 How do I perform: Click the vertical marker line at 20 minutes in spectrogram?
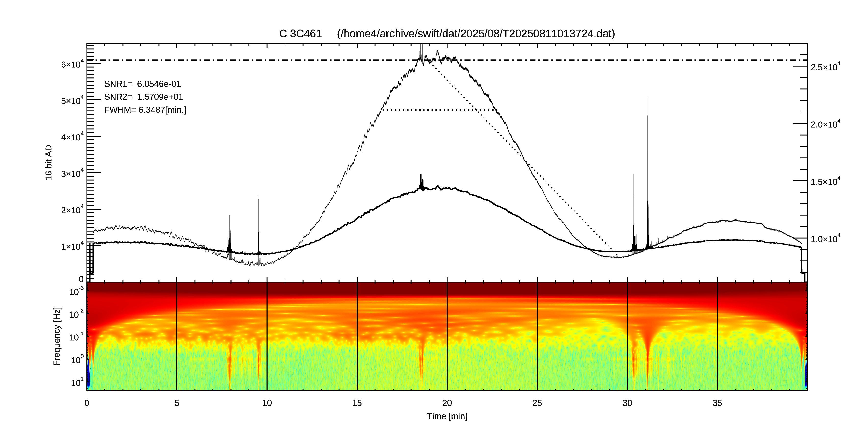[447, 336]
